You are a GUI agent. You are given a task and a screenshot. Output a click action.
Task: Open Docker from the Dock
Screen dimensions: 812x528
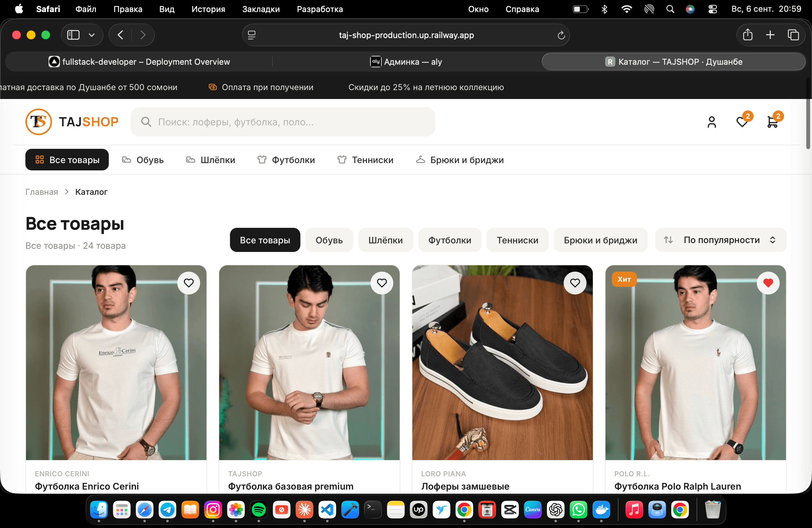tap(601, 510)
